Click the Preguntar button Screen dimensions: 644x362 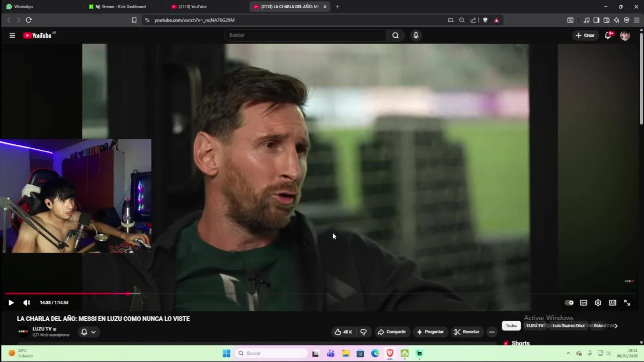430,332
